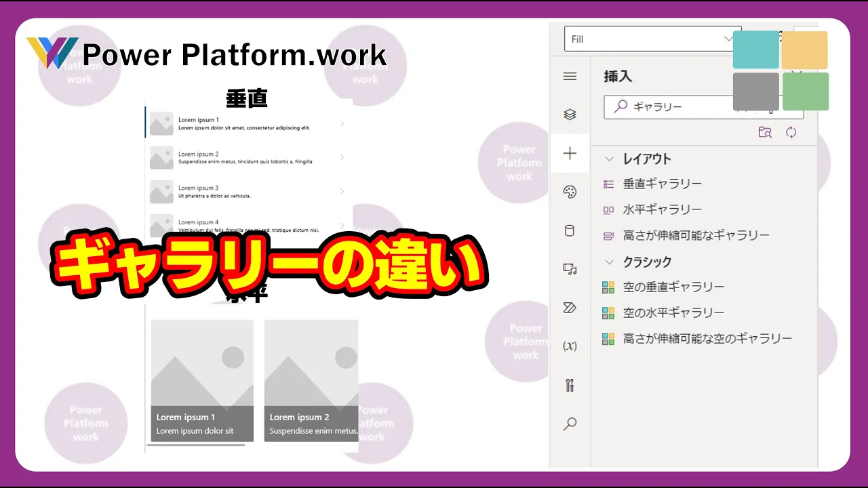Select the Insert plus icon
This screenshot has height=488, width=868.
coord(570,154)
